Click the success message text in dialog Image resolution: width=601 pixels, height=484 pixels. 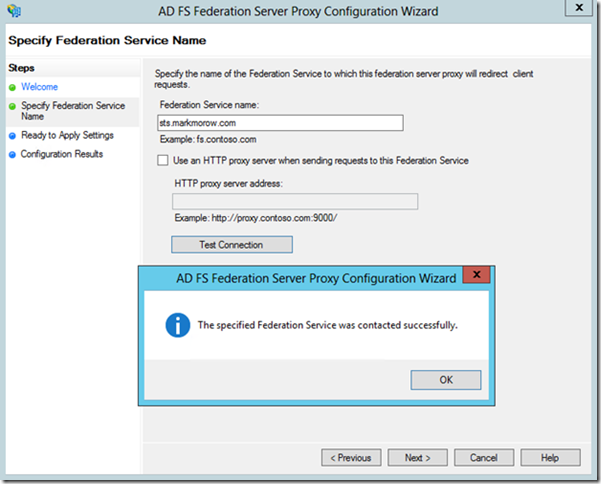tap(328, 325)
